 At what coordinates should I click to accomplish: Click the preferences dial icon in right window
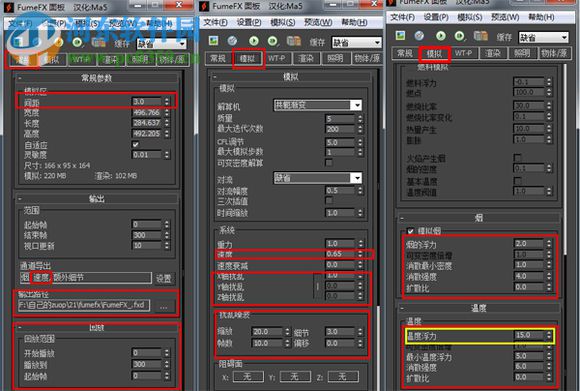pos(419,36)
